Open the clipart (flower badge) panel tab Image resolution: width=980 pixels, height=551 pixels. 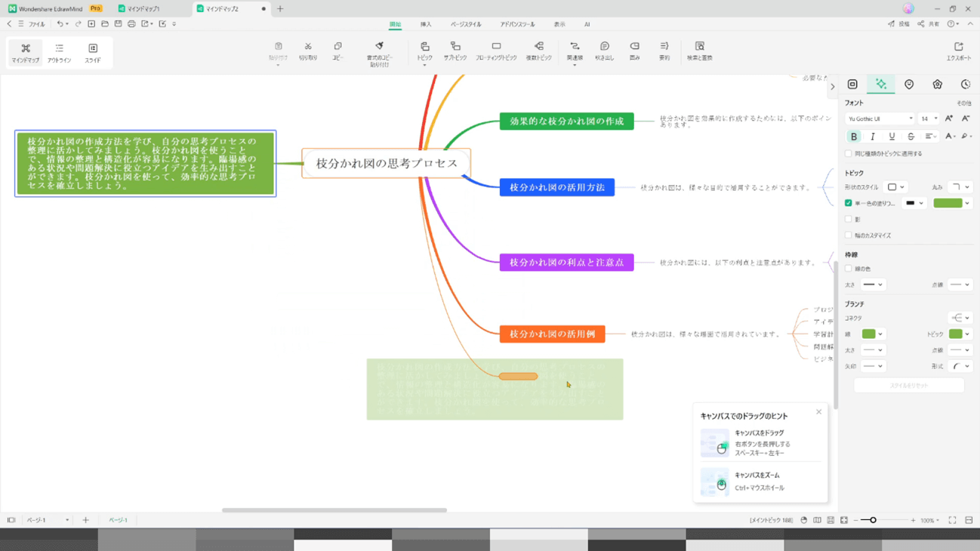point(937,84)
